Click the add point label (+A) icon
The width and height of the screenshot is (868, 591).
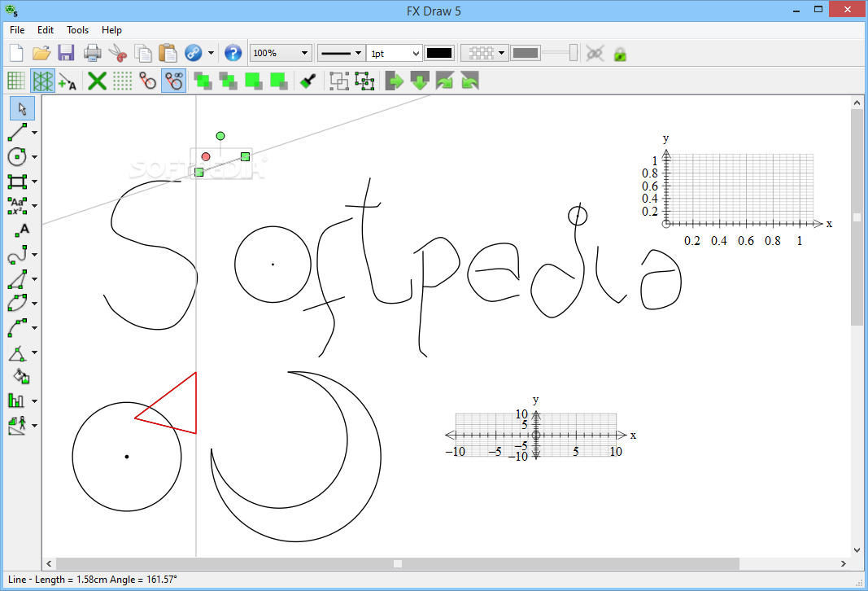pyautogui.click(x=68, y=81)
